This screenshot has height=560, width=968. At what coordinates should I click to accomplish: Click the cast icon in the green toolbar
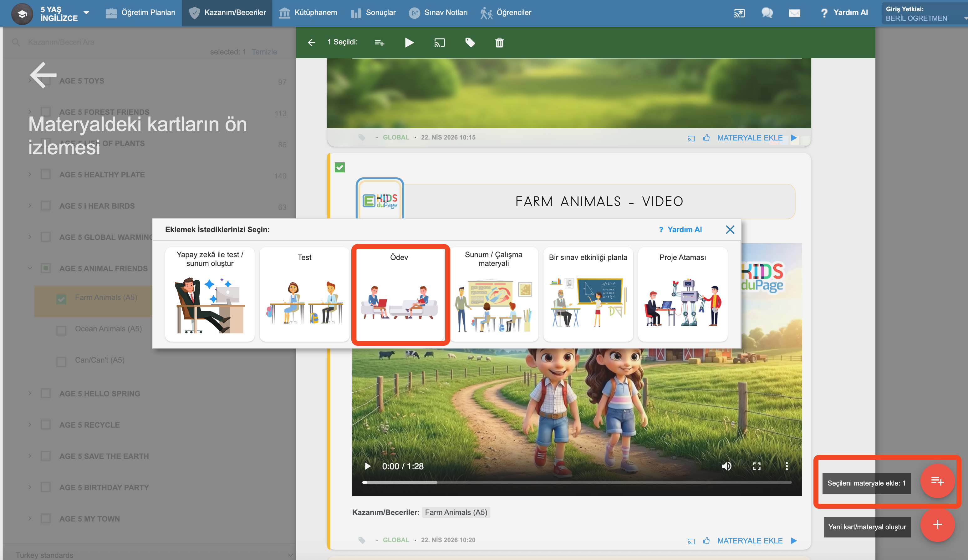[x=440, y=42]
